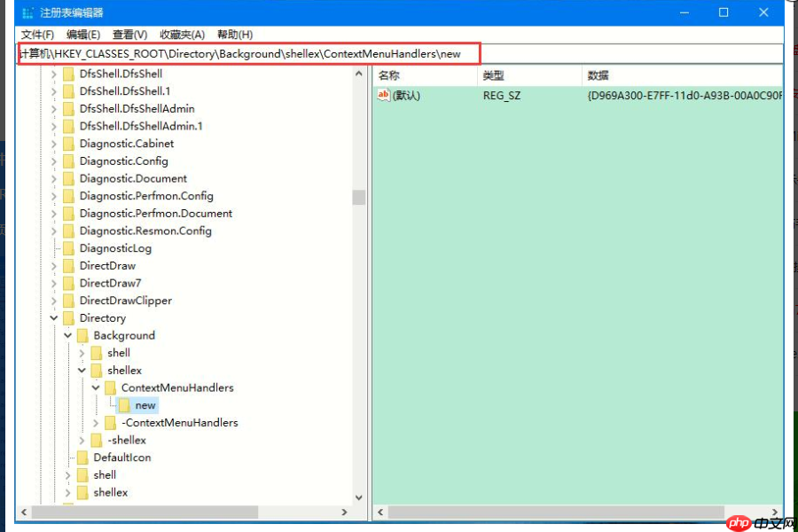Viewport: 798px width, 532px height.
Task: Expand the -shellex key
Action: pyautogui.click(x=82, y=441)
